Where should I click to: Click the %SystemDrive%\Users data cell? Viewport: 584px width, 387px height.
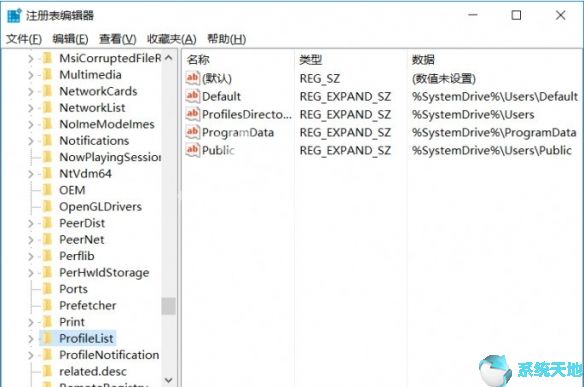pyautogui.click(x=473, y=114)
